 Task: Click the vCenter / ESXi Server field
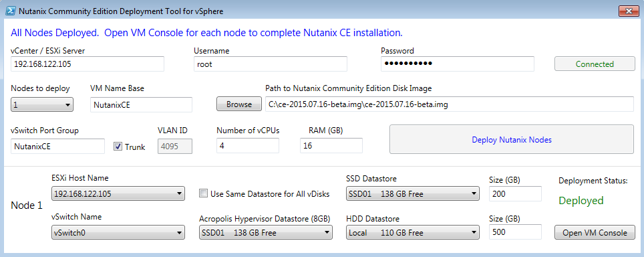click(x=88, y=64)
